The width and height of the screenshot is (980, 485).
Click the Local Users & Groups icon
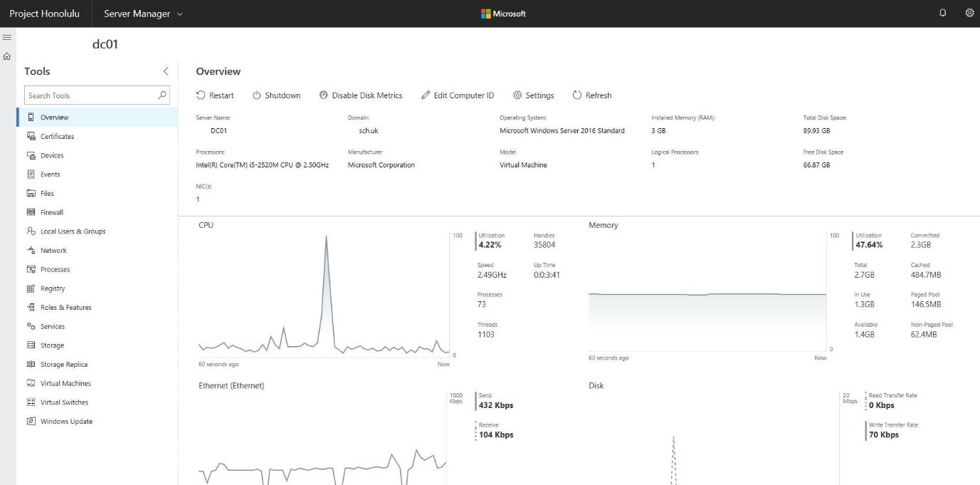tap(31, 231)
